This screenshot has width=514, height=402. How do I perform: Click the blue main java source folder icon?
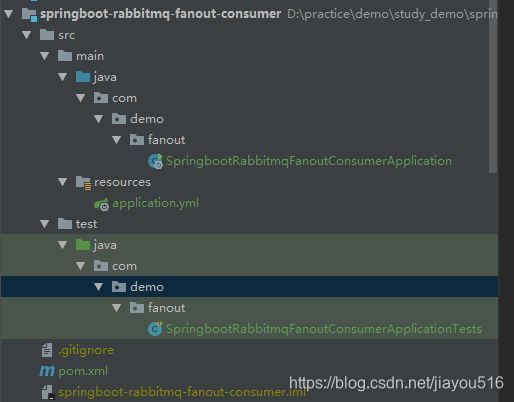tap(83, 77)
